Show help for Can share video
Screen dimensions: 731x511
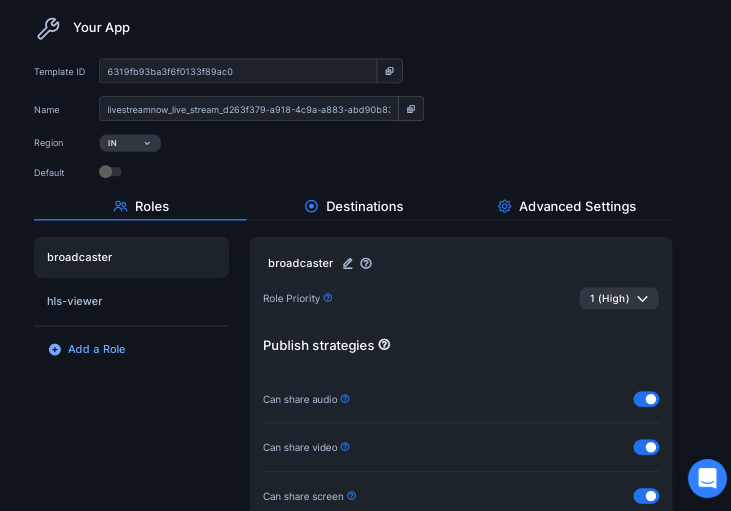345,447
